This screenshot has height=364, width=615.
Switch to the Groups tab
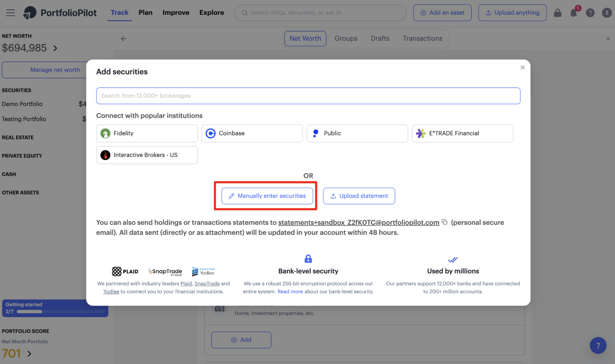tap(346, 39)
